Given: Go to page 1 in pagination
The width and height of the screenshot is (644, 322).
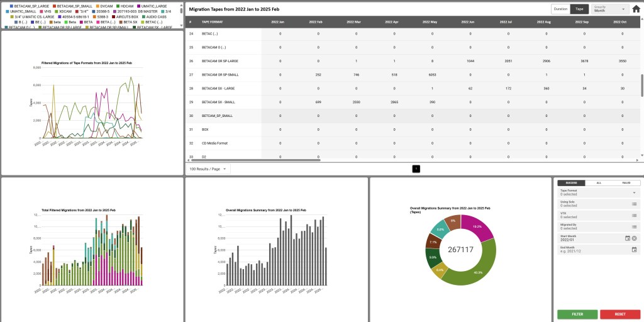Looking at the screenshot, I should click(416, 169).
